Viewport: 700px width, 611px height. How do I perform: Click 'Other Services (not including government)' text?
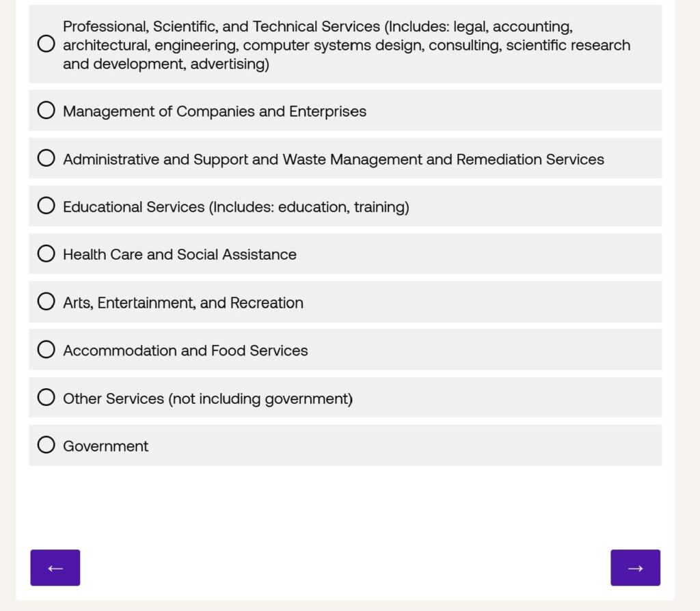(208, 398)
